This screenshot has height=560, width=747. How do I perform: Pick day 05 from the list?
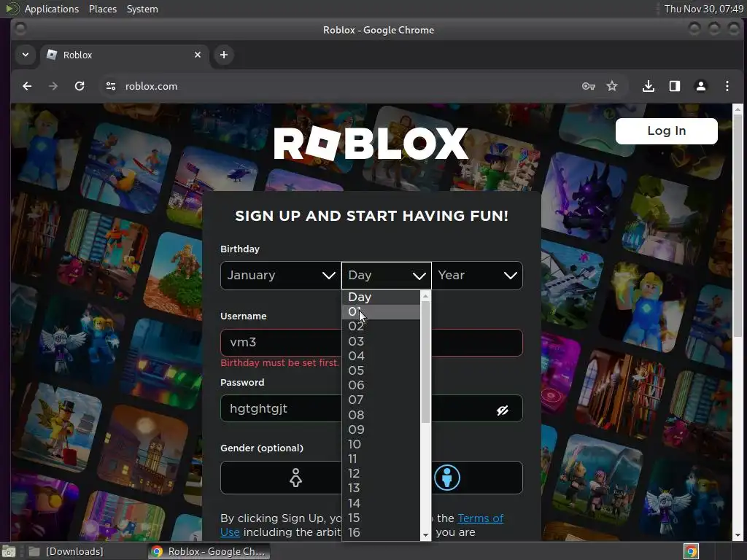[x=381, y=370]
